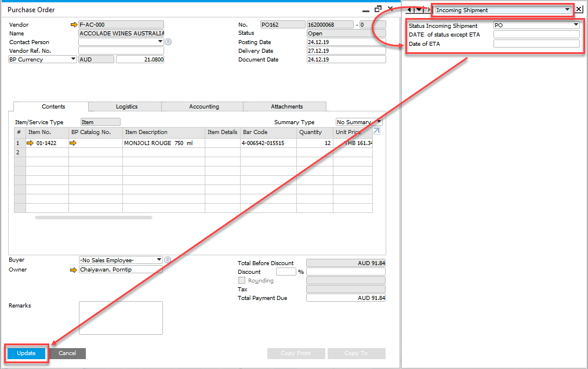Click the Posting Date field
Image resolution: width=588 pixels, height=369 pixels.
point(346,42)
